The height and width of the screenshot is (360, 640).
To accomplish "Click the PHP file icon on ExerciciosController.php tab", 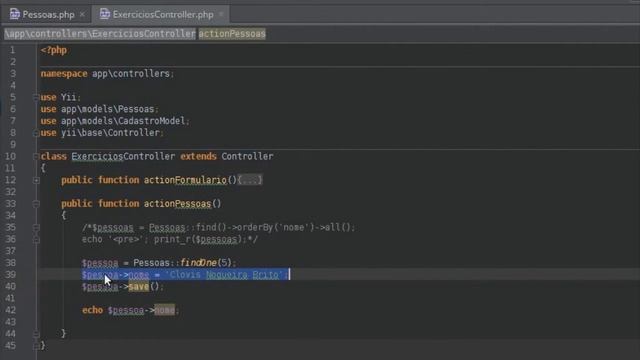I will pyautogui.click(x=105, y=14).
